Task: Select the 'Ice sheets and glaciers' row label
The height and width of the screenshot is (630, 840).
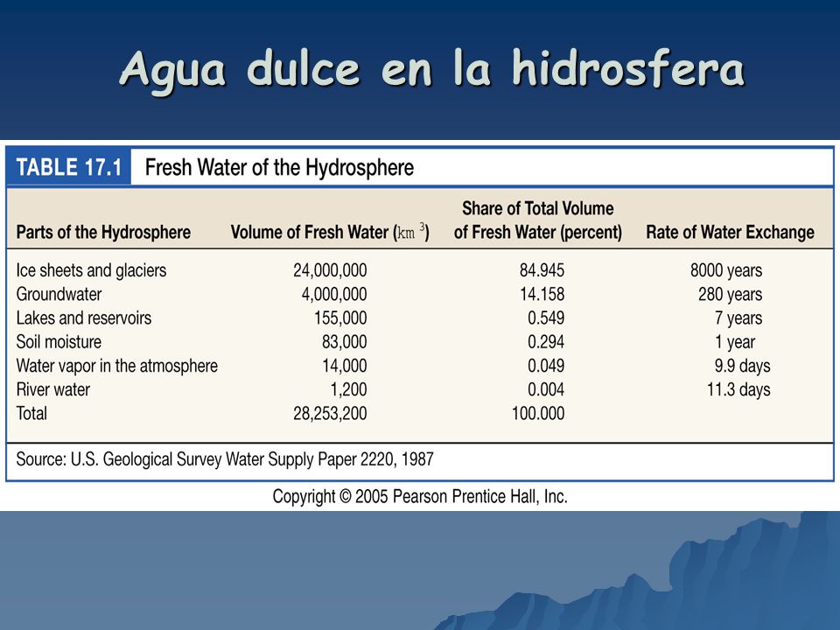Action: tap(91, 270)
